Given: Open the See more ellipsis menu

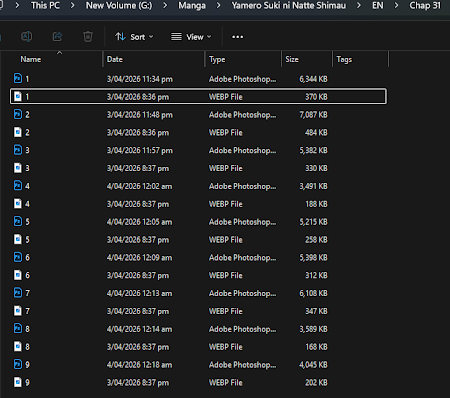Looking at the screenshot, I should [237, 37].
